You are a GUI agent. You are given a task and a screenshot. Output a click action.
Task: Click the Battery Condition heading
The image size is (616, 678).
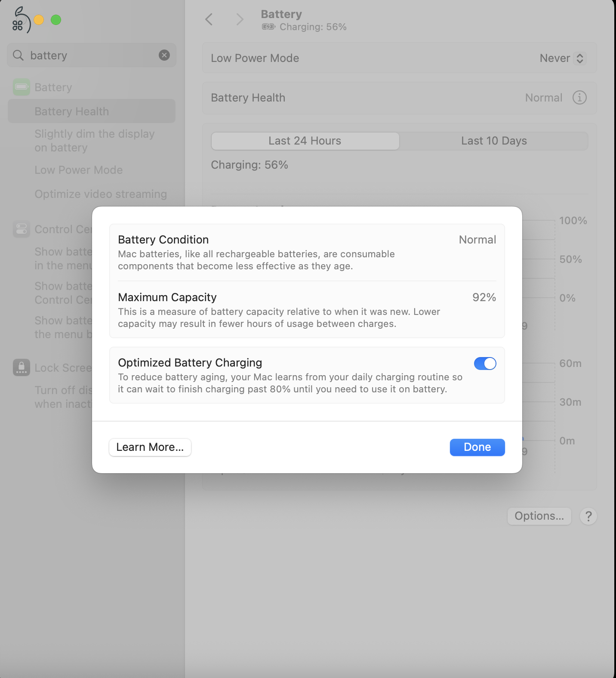163,240
